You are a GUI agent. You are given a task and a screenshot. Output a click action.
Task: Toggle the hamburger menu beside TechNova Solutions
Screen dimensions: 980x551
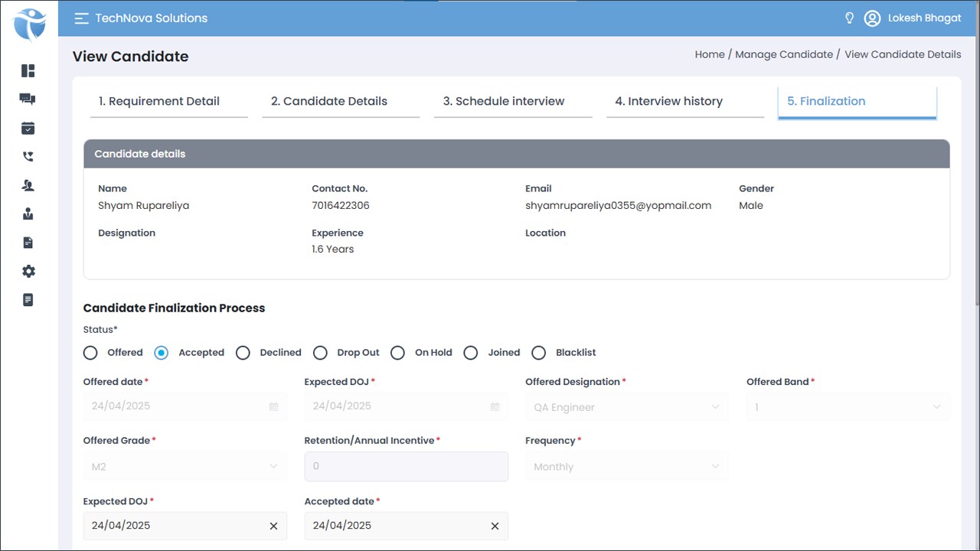(x=81, y=18)
